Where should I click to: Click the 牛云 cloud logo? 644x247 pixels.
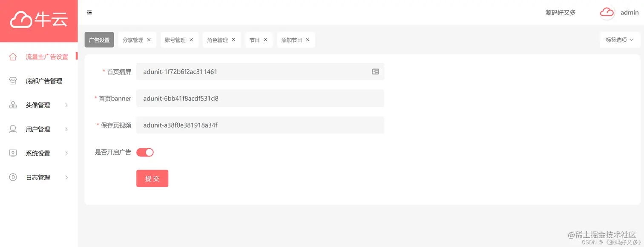[x=39, y=20]
